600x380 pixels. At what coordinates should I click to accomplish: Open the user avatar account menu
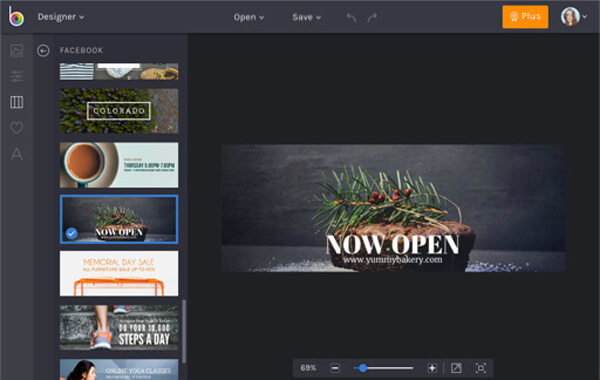pyautogui.click(x=574, y=16)
